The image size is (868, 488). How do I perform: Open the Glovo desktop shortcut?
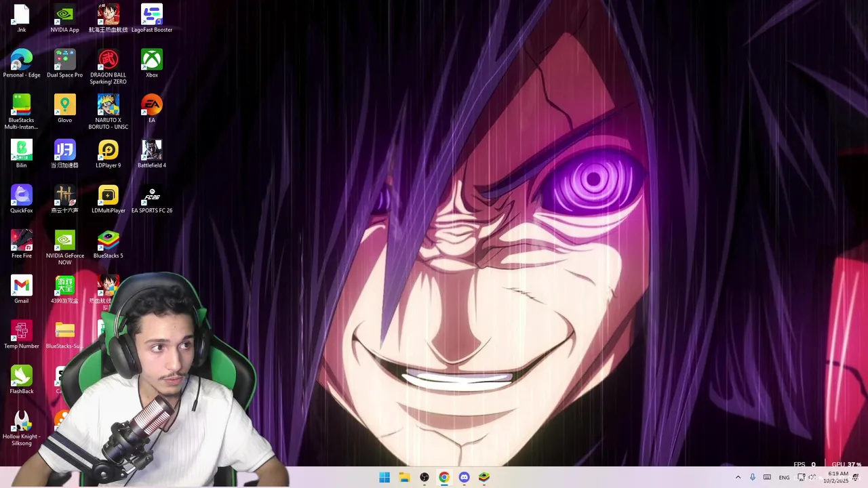tap(64, 109)
